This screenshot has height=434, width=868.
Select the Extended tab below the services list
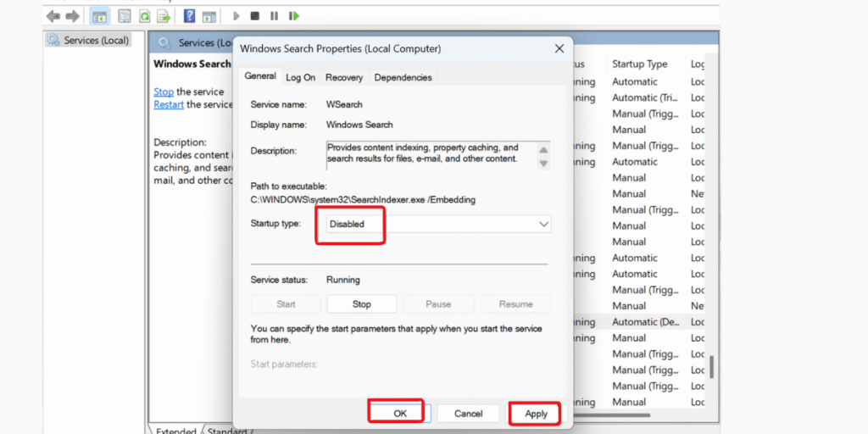pos(176,431)
